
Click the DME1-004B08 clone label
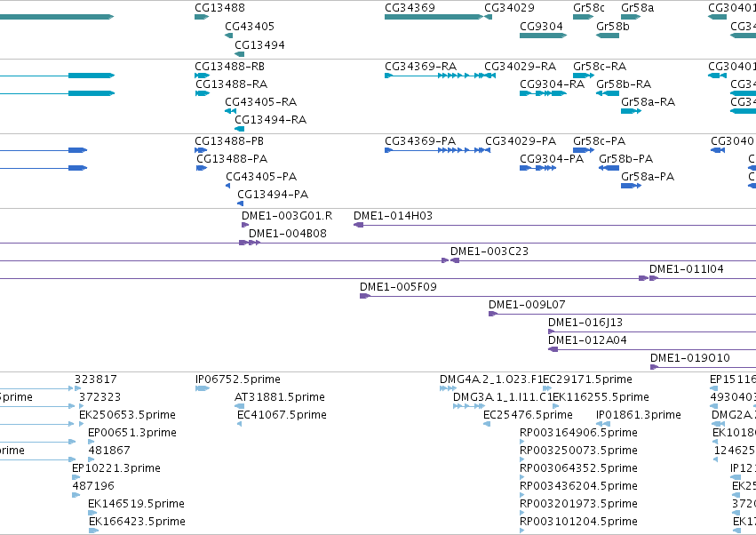pos(288,234)
